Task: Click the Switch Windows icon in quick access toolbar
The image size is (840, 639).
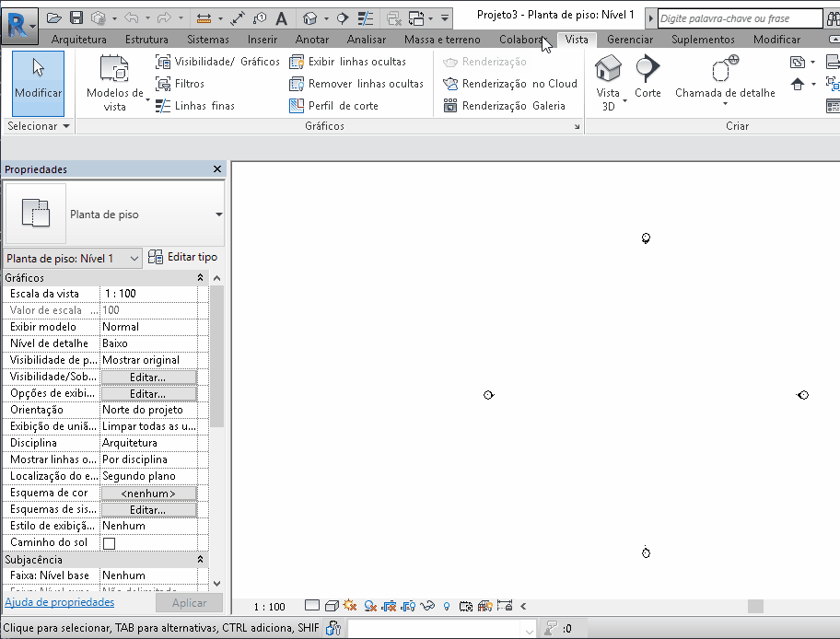Action: click(x=416, y=18)
